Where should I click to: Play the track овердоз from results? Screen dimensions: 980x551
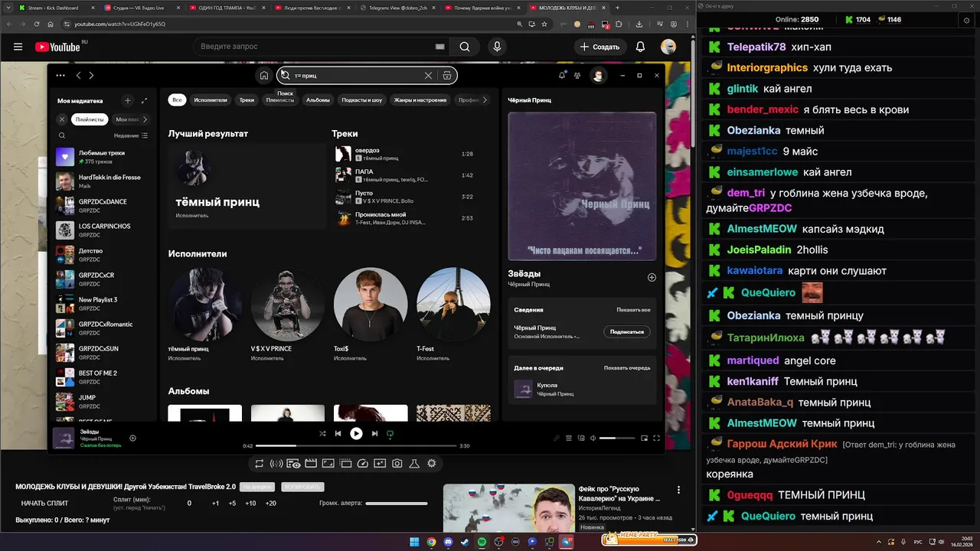[x=343, y=154]
